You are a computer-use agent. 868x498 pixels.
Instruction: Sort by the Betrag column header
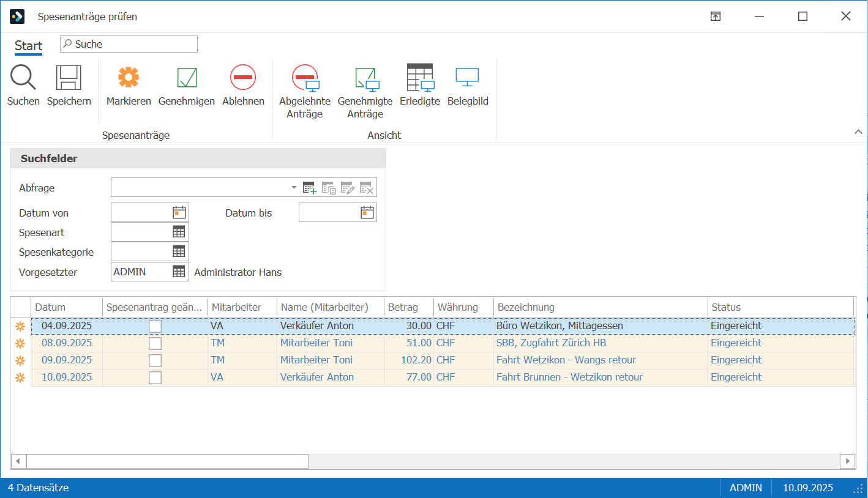tap(409, 307)
